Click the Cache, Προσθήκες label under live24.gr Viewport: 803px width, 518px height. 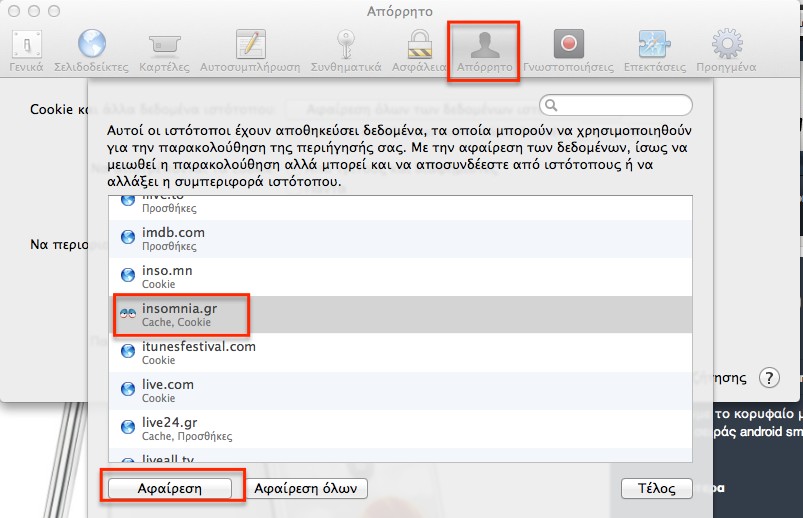coord(187,437)
